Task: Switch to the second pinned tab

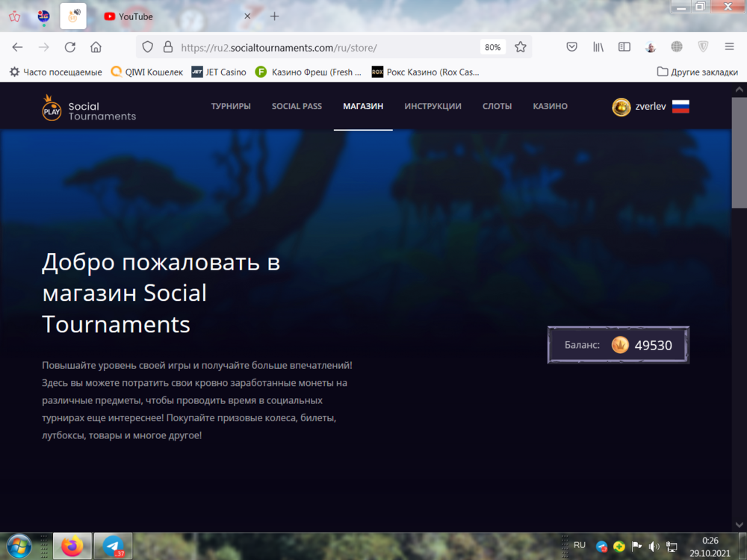Action: pos(44,16)
